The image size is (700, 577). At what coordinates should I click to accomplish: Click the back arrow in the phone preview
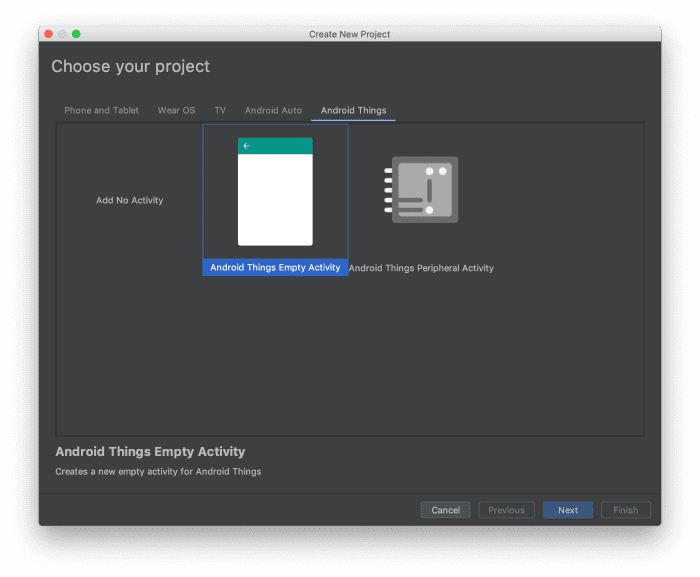(246, 146)
